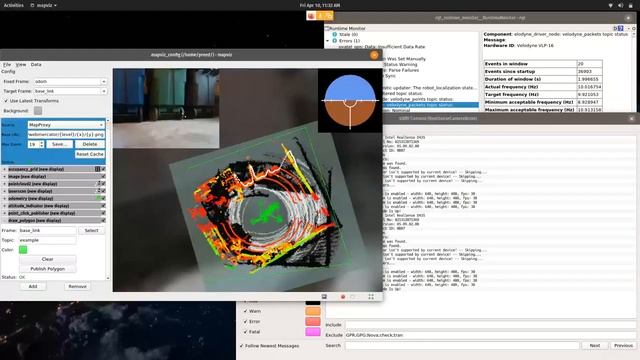
Task: Click the full-screen corners icon in mapviz bottom bar
Action: (x=371, y=297)
